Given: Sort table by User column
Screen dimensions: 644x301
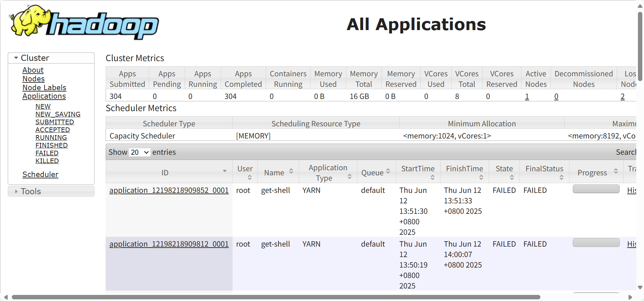Looking at the screenshot, I should pyautogui.click(x=245, y=172).
